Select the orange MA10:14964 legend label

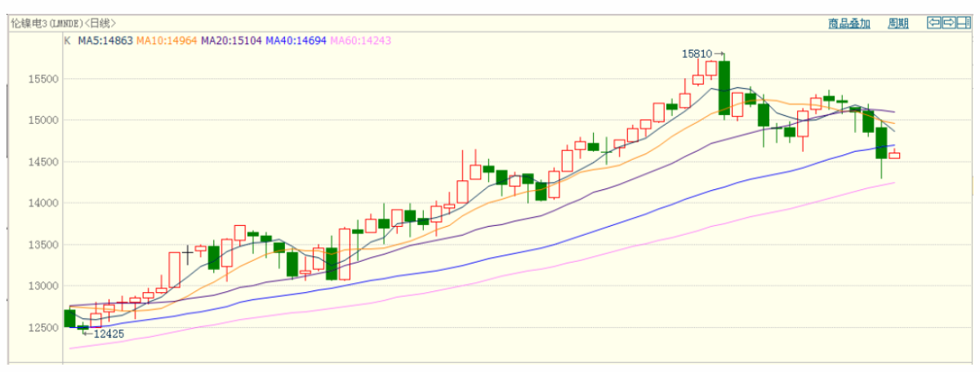pos(167,40)
